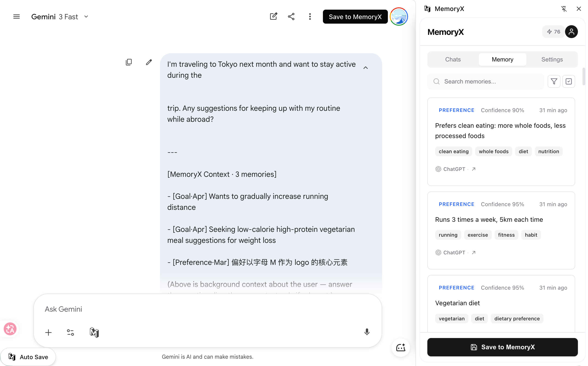Select the 'exercise' tag

pyautogui.click(x=478, y=235)
